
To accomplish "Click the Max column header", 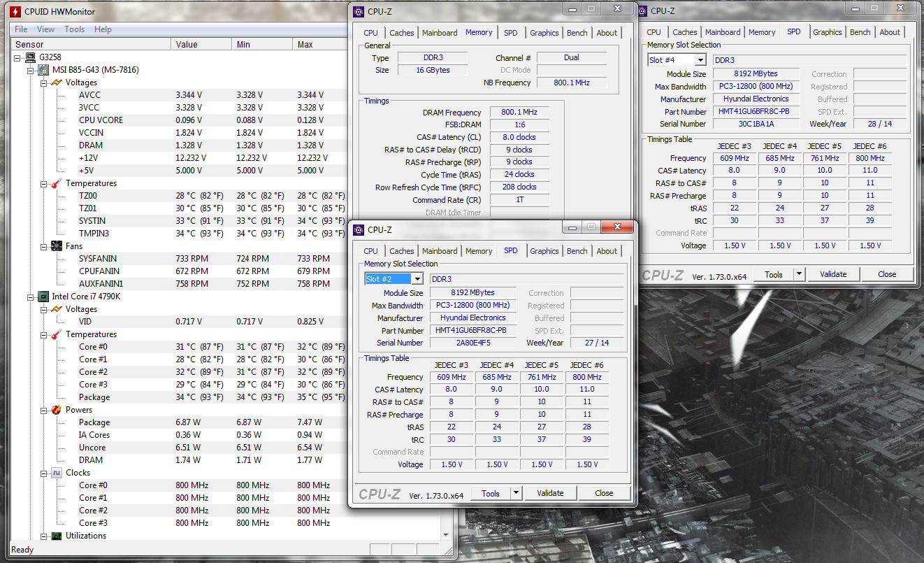I will pos(322,44).
